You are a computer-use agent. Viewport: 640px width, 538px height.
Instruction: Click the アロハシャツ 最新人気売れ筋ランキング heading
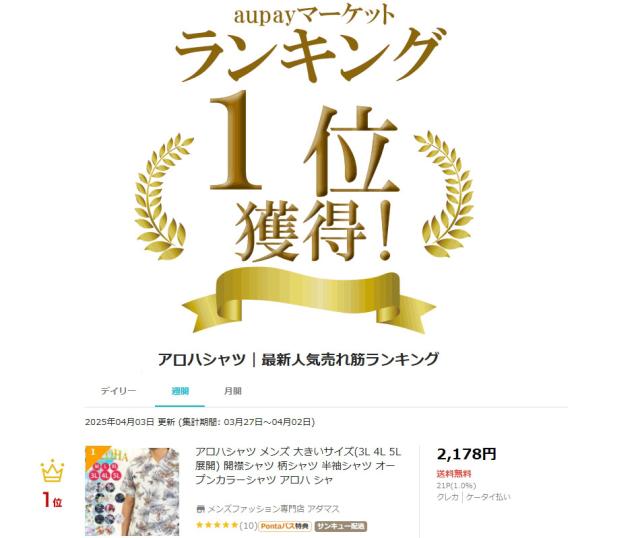298,359
